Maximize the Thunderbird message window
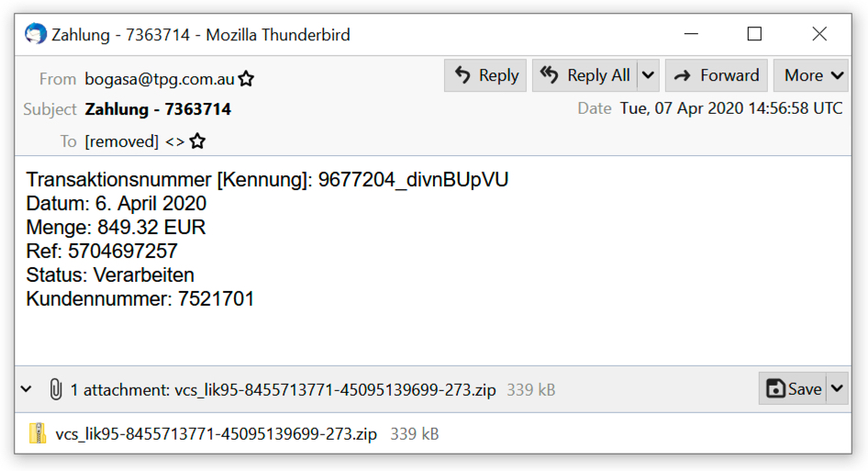This screenshot has width=868, height=471. [x=754, y=34]
